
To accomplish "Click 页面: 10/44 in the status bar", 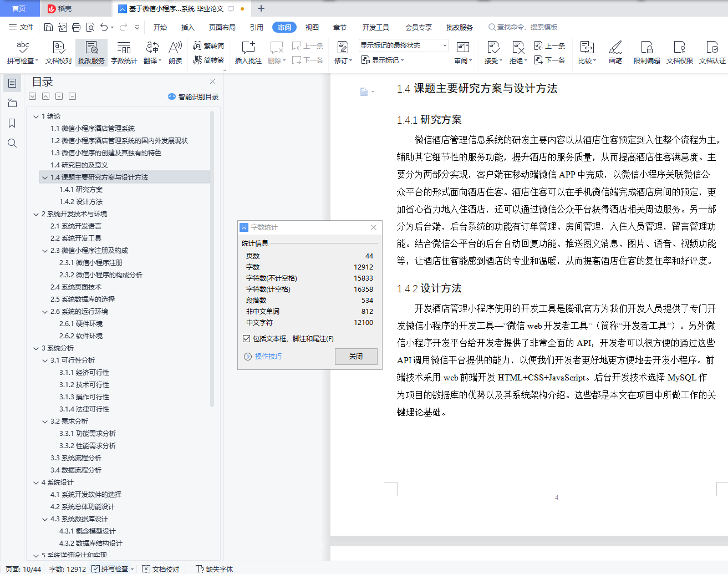I will point(23,569).
